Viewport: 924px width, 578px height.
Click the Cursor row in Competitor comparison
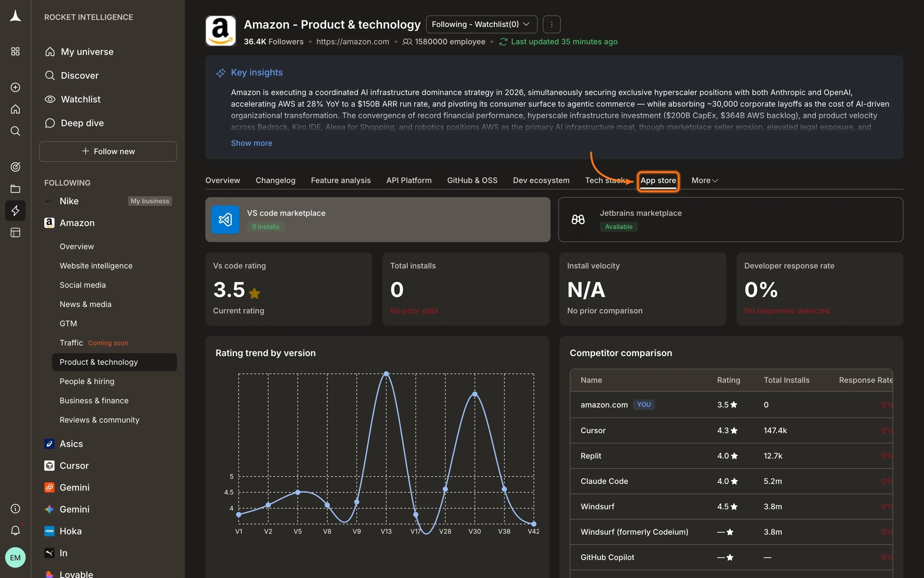(731, 430)
